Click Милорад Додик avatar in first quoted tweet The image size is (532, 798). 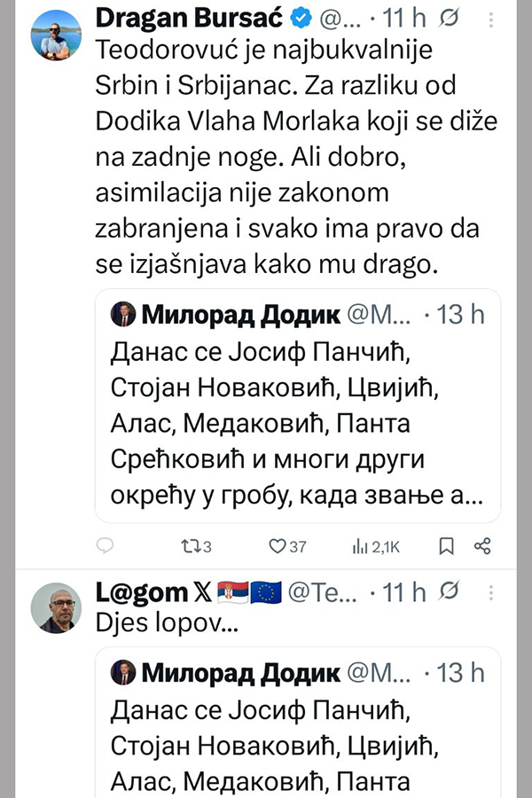point(122,314)
